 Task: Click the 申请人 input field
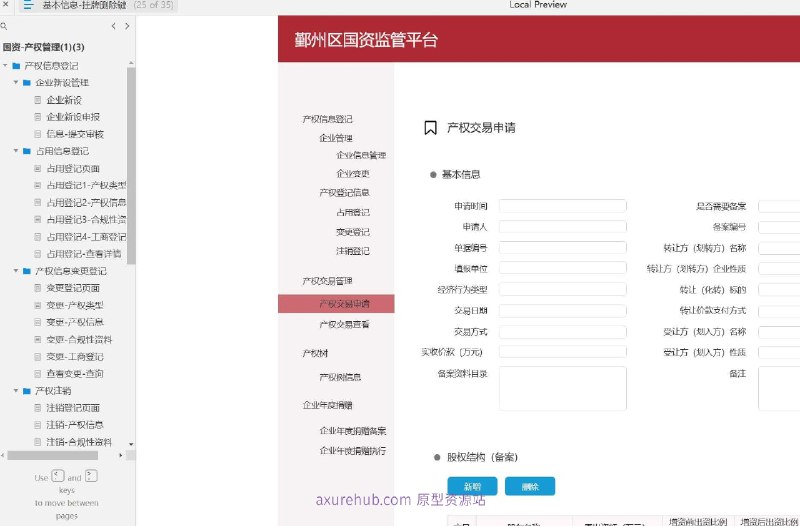(562, 227)
